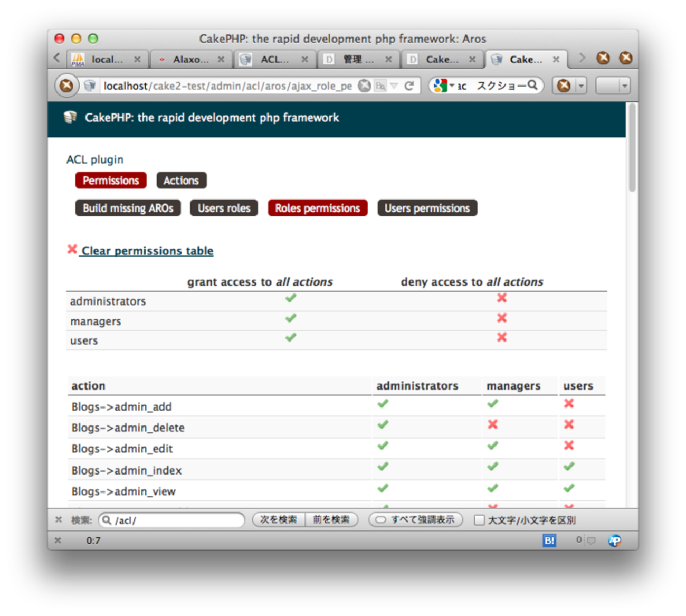Click the Hatena B! status bar icon

(549, 541)
